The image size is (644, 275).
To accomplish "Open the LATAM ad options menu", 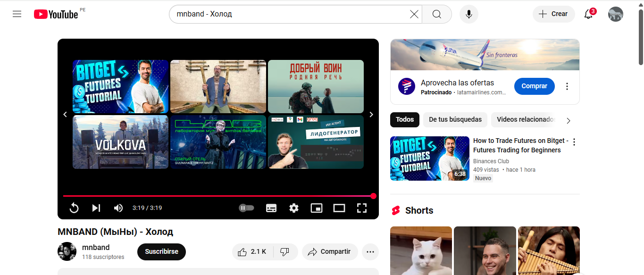I will point(567,86).
